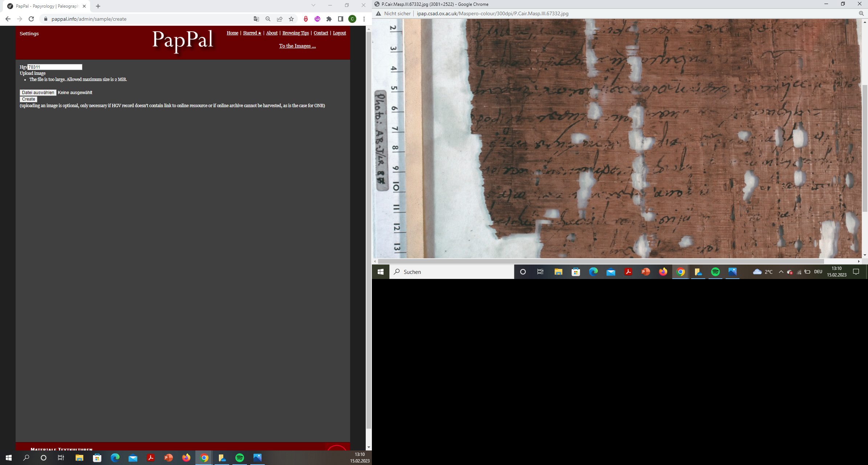868x465 pixels.
Task: Open Microsoft Store in the bottom taskbar
Action: [97, 458]
